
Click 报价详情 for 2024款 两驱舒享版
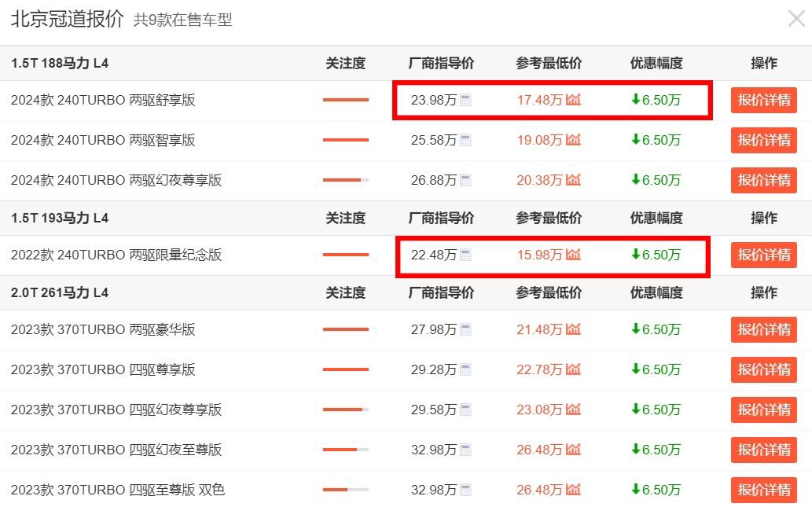tap(764, 100)
